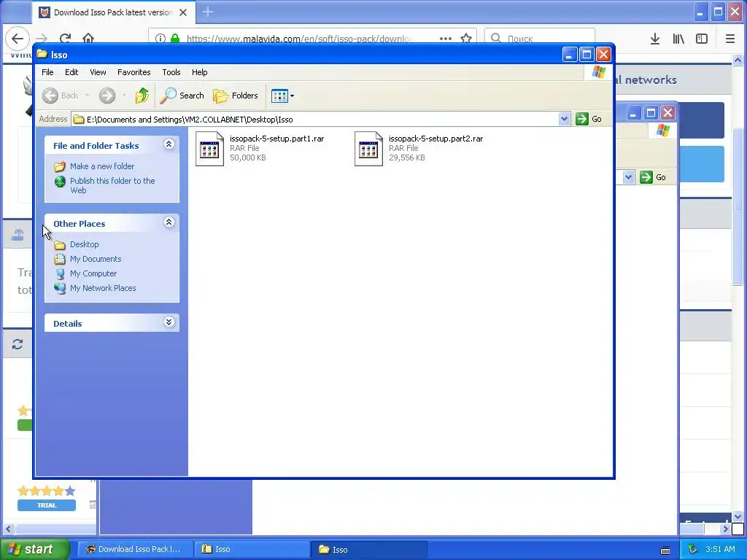
Task: Click the Windows start button
Action: coord(35,549)
